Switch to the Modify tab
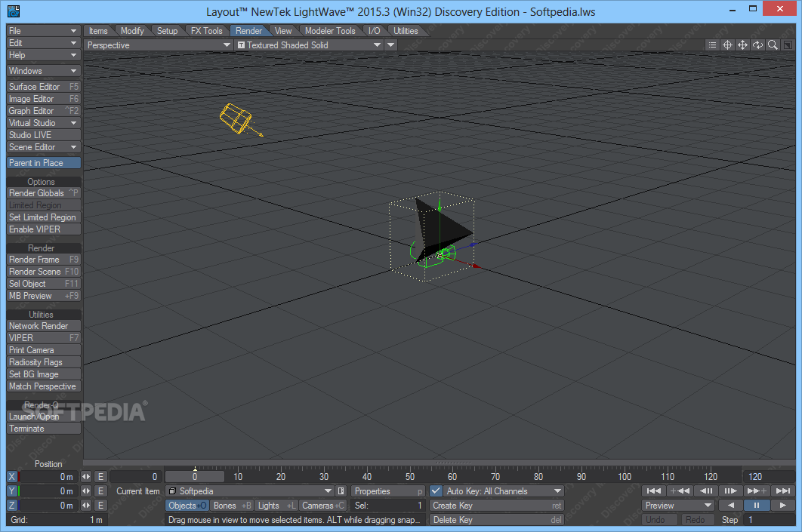 [x=132, y=31]
